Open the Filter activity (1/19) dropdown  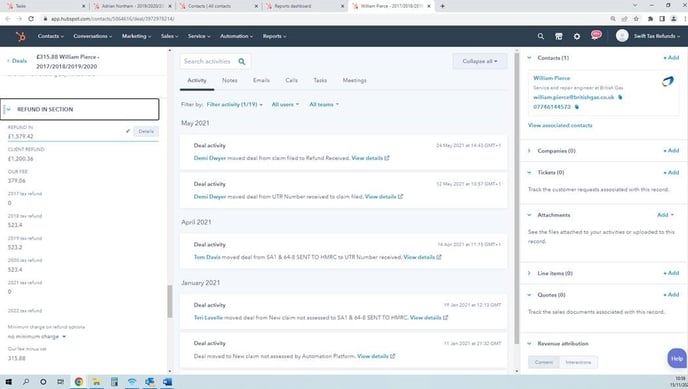(x=234, y=104)
